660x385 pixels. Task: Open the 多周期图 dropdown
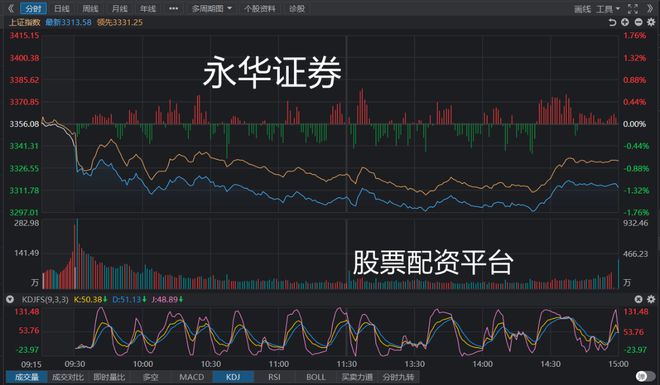[212, 8]
